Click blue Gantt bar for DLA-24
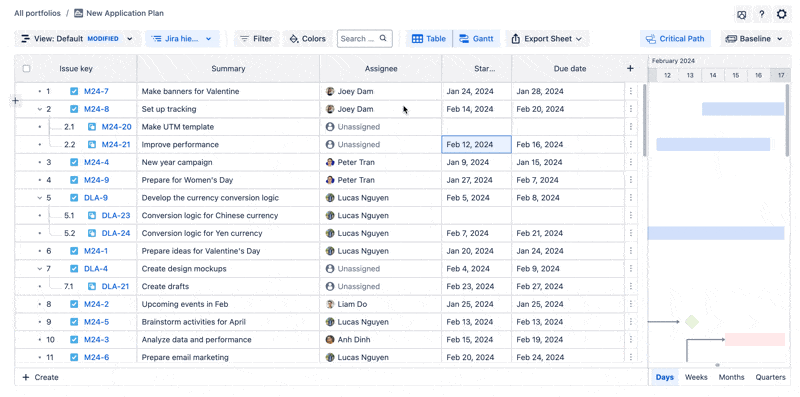Viewport: 800px width, 397px height. click(x=716, y=233)
